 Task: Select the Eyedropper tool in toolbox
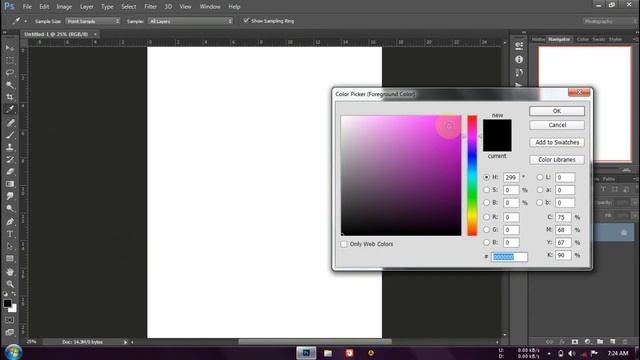click(10, 109)
